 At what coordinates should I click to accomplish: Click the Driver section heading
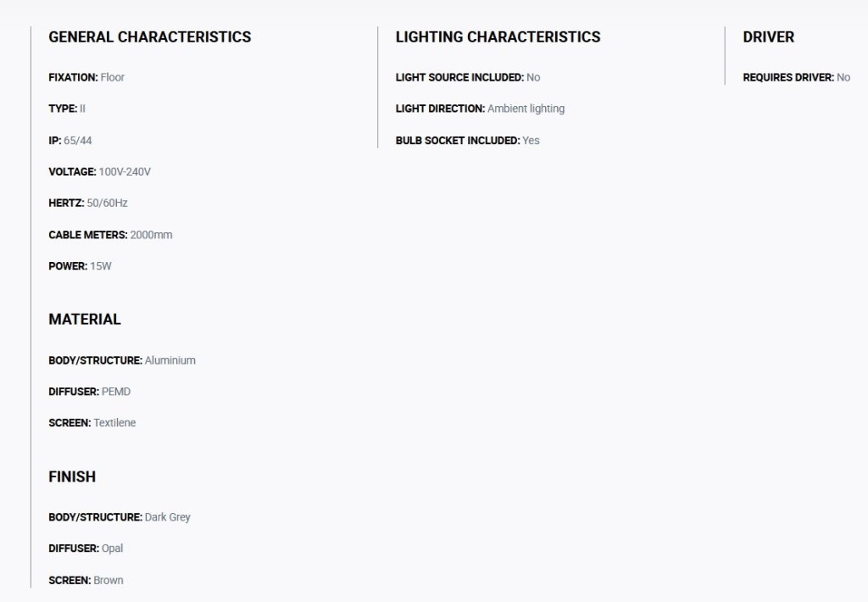(768, 37)
